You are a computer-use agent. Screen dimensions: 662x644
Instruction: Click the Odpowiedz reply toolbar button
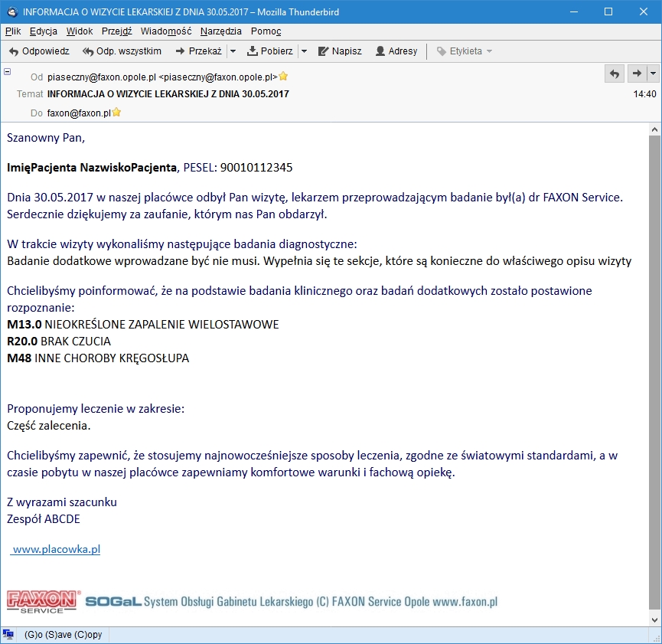point(39,51)
